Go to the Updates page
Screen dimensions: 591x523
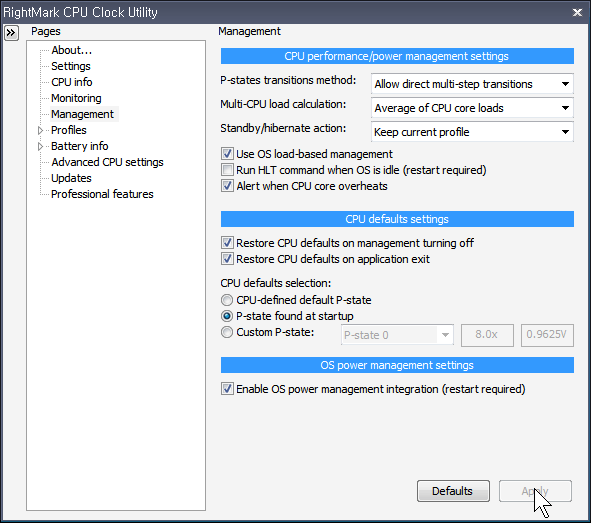click(x=71, y=178)
